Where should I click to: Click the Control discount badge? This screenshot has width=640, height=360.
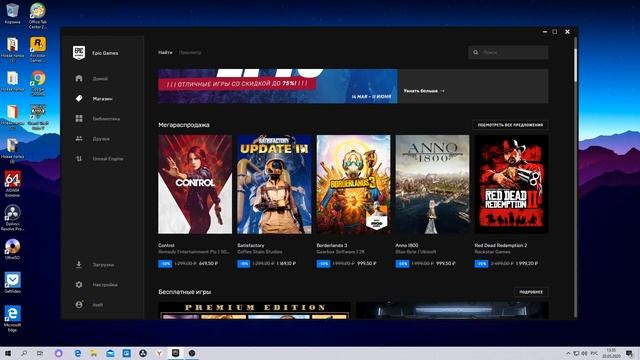click(165, 264)
